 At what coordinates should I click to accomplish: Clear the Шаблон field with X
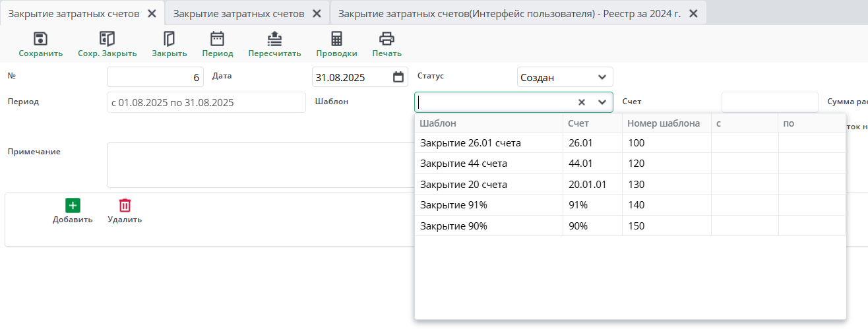582,102
